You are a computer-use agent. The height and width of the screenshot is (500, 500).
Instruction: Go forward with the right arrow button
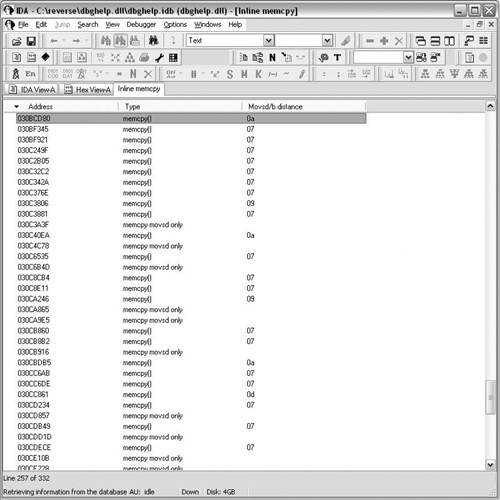pos(76,41)
